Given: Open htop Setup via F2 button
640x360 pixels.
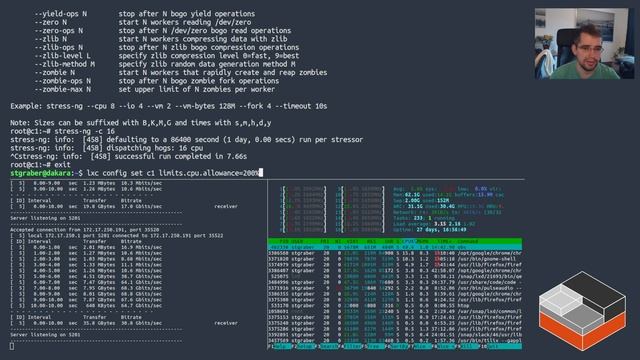Looking at the screenshot, I should click(x=304, y=346).
